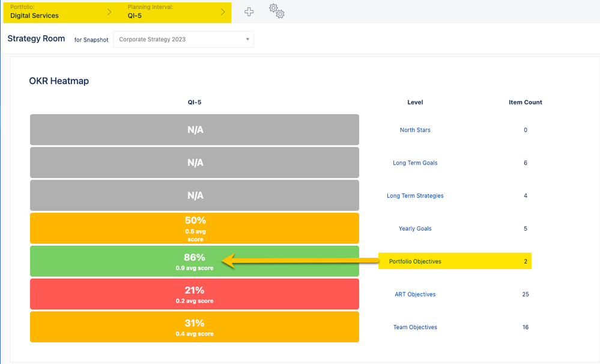Click the Strategy Room page title
The height and width of the screenshot is (364, 600).
coord(37,38)
